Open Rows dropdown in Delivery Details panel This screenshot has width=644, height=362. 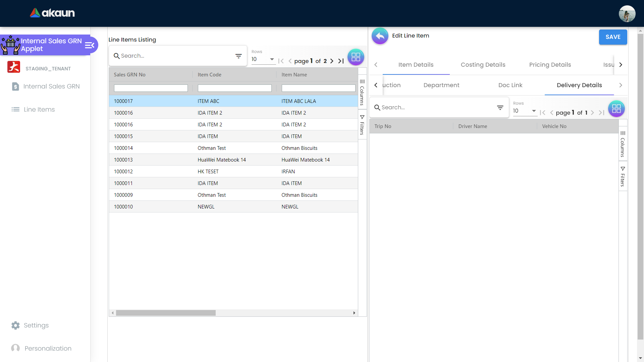[x=524, y=111]
